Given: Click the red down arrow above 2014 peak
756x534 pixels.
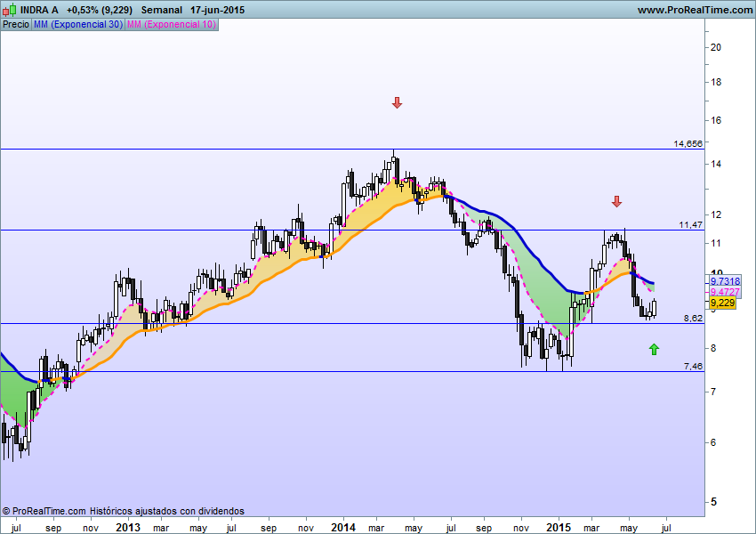Looking at the screenshot, I should (x=397, y=103).
